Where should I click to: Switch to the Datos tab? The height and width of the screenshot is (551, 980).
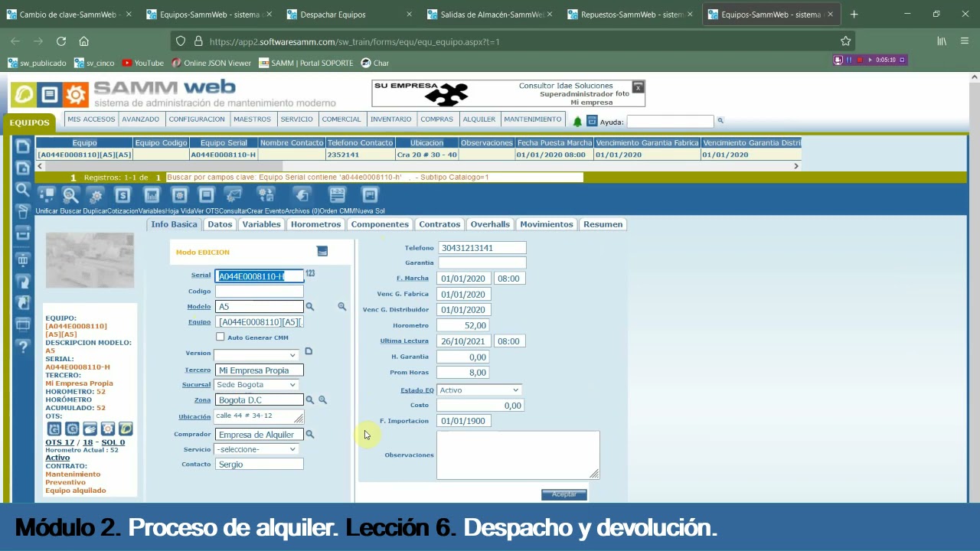point(220,224)
